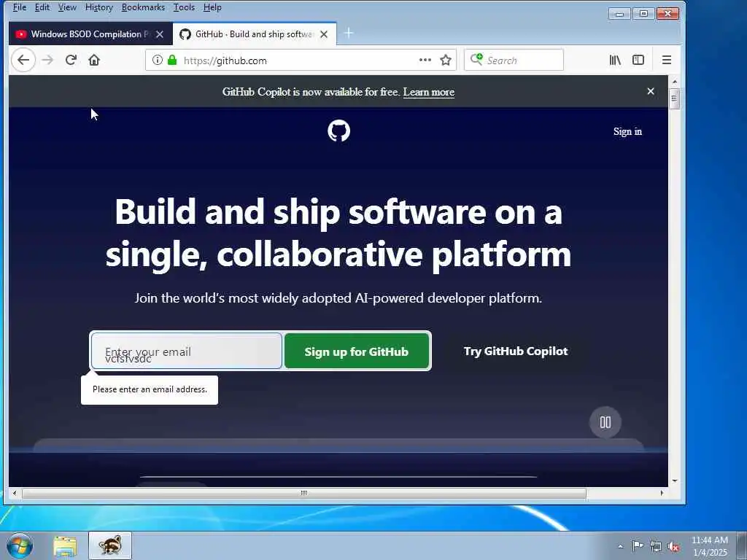
Task: Open the Library icon in toolbar
Action: click(615, 60)
